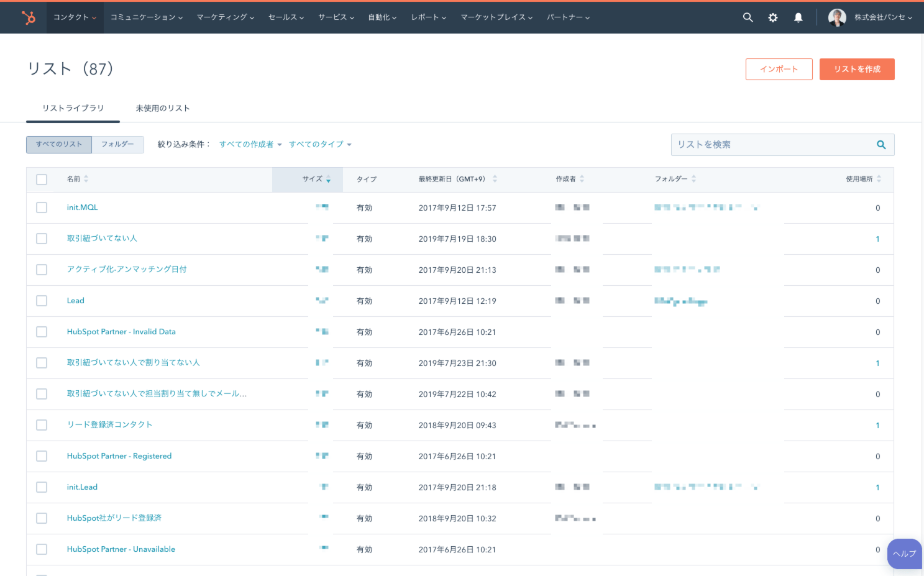The width and height of the screenshot is (924, 576).
Task: Open search with the magnifying glass icon
Action: pos(748,17)
